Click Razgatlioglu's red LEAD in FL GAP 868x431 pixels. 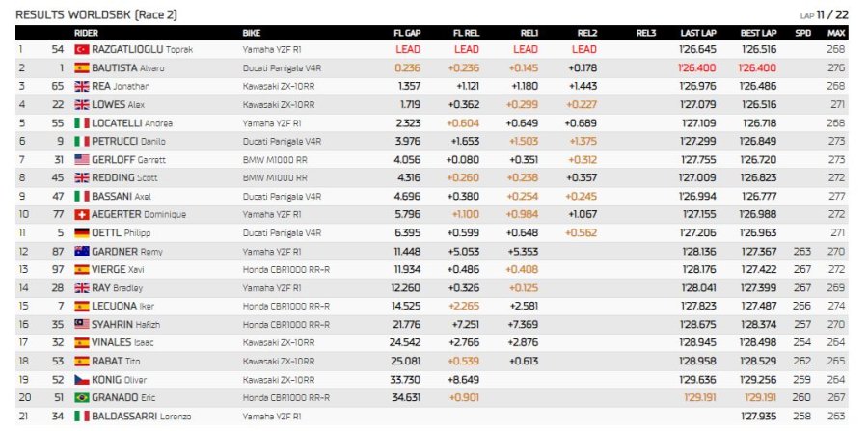coord(408,50)
